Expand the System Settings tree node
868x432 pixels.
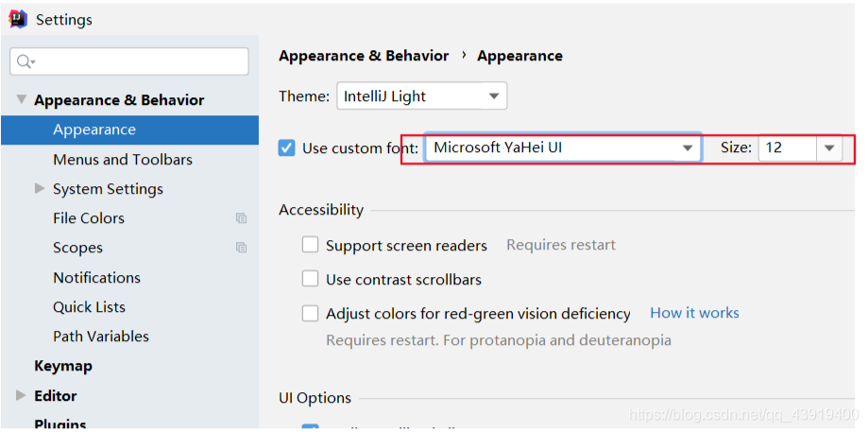40,188
